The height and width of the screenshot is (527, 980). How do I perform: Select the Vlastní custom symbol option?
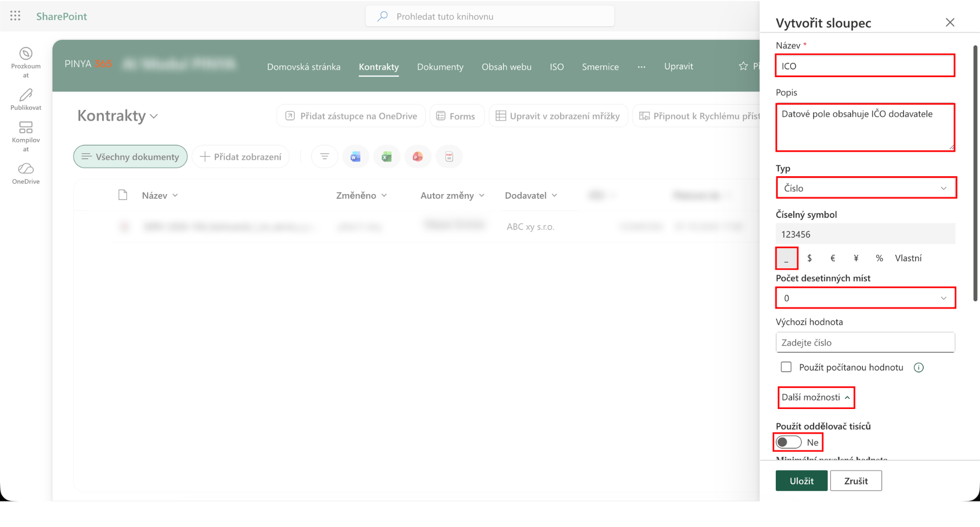click(x=908, y=258)
